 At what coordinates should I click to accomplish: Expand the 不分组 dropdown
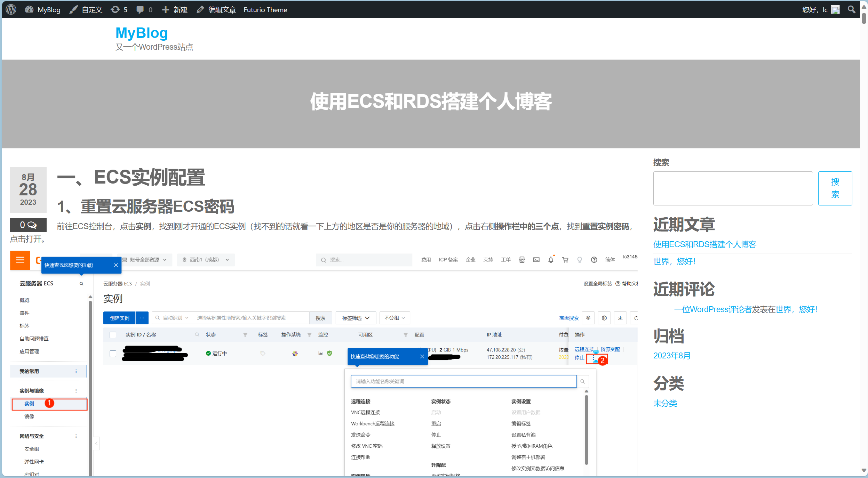(395, 318)
